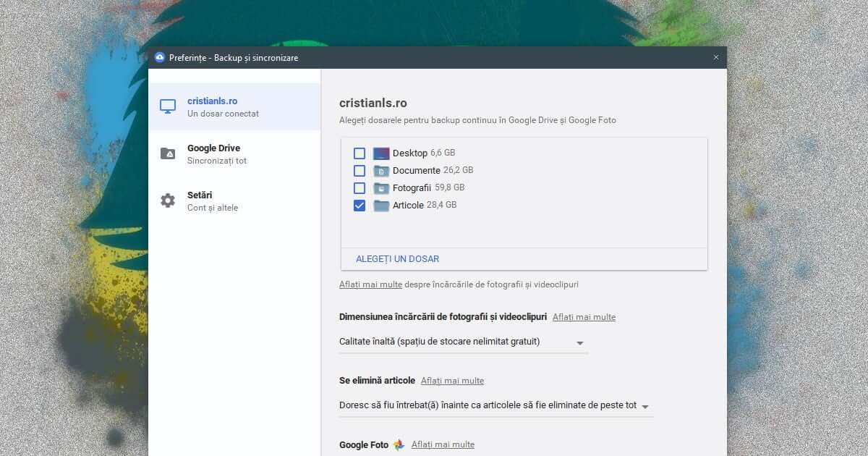Open Aflați mai multe link about photo uploads
Viewport: 868px width, 456px height.
coord(370,284)
